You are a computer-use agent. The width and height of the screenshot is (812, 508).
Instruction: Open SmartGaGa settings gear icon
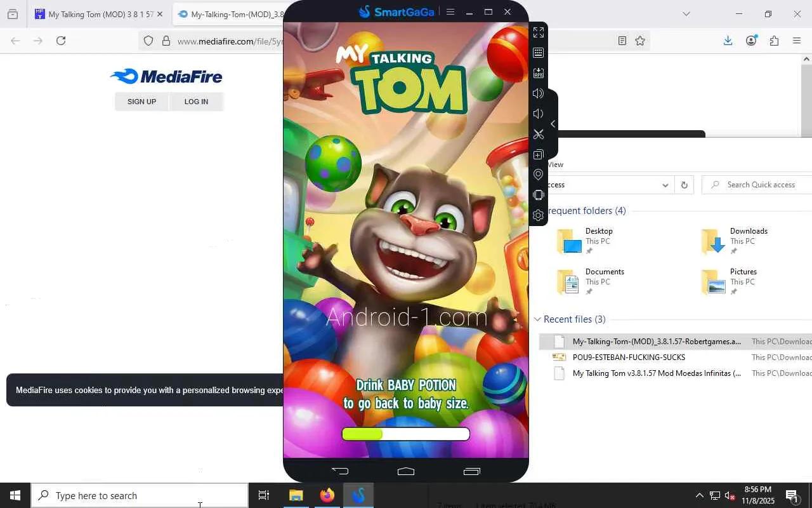(539, 215)
